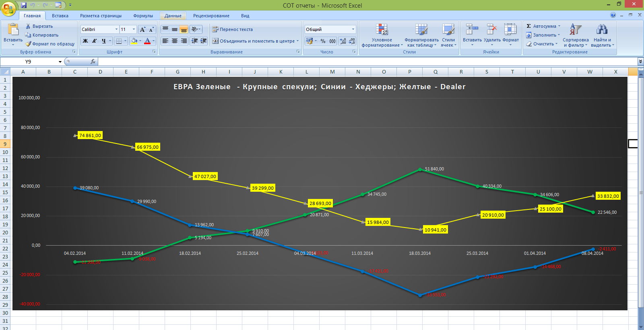Open font color dropdown arrow
This screenshot has width=644, height=330.
tap(153, 41)
